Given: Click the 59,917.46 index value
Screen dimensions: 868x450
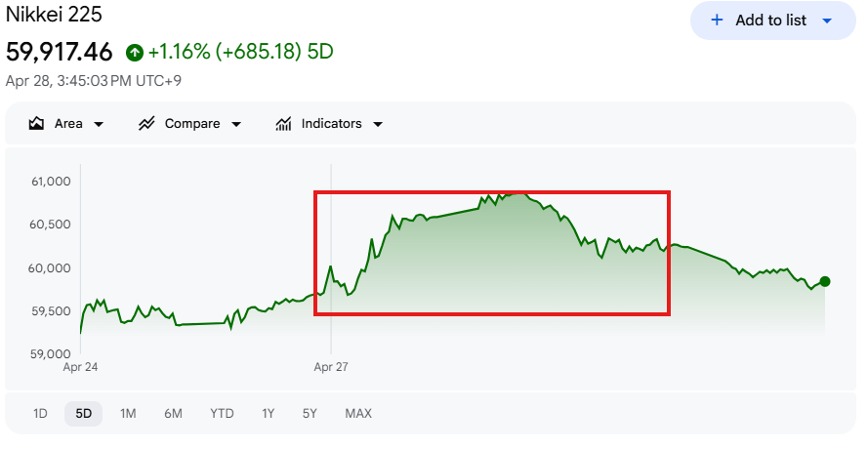Looking at the screenshot, I should (60, 52).
